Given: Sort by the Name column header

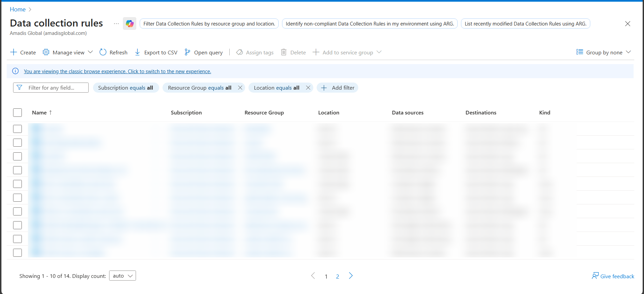Looking at the screenshot, I should [x=40, y=113].
